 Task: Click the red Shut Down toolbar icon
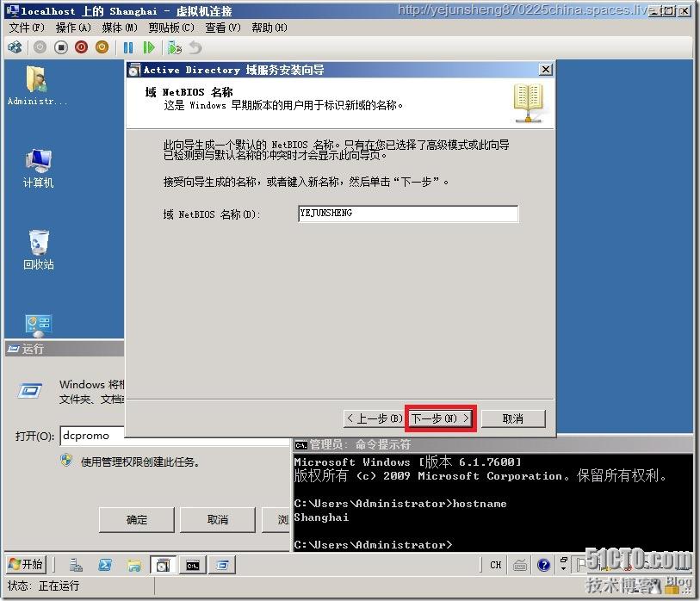pos(81,47)
